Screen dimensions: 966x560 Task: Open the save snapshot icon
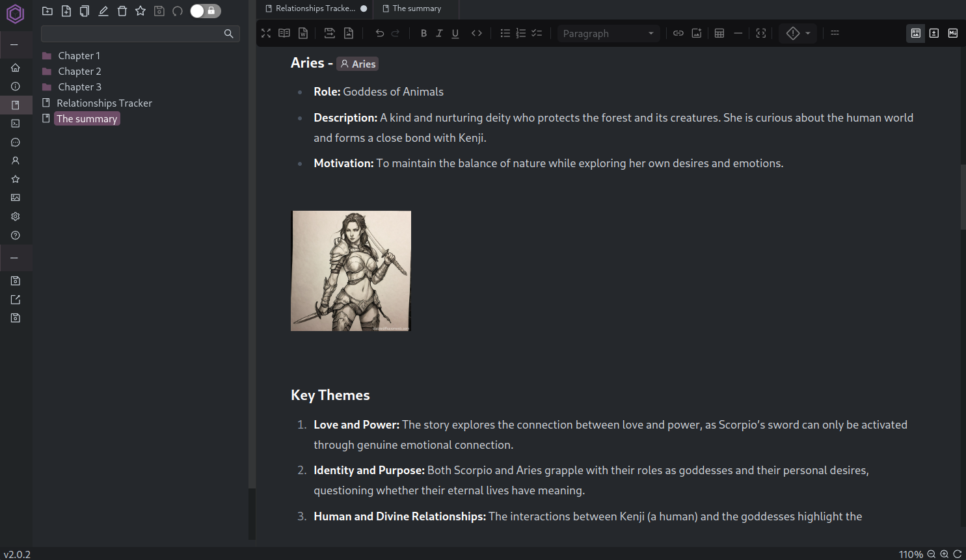tap(159, 10)
